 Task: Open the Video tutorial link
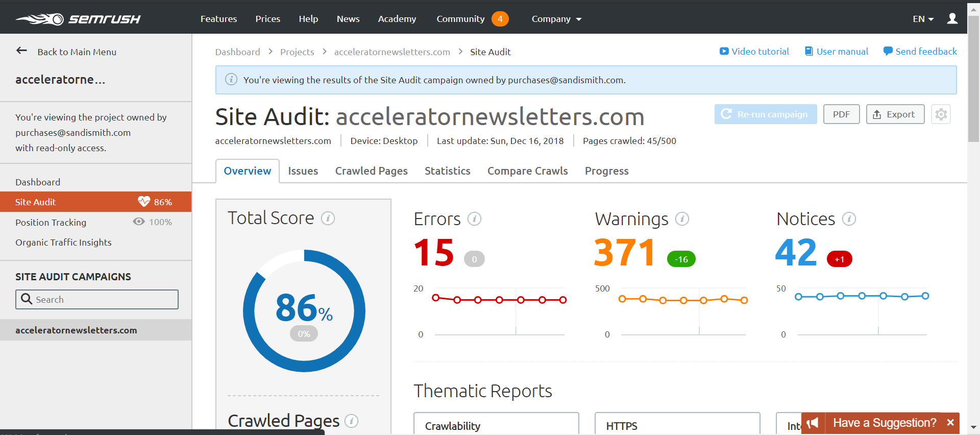[x=754, y=52]
